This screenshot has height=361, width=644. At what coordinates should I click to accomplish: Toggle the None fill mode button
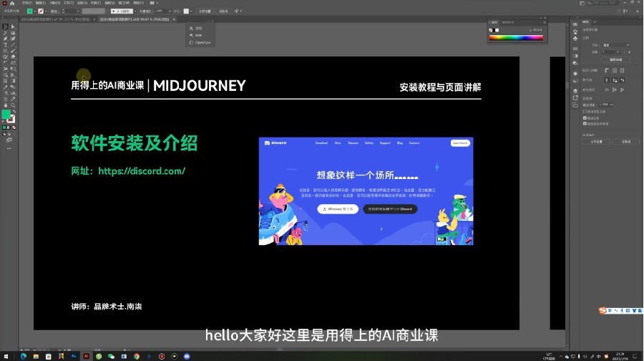point(14,128)
